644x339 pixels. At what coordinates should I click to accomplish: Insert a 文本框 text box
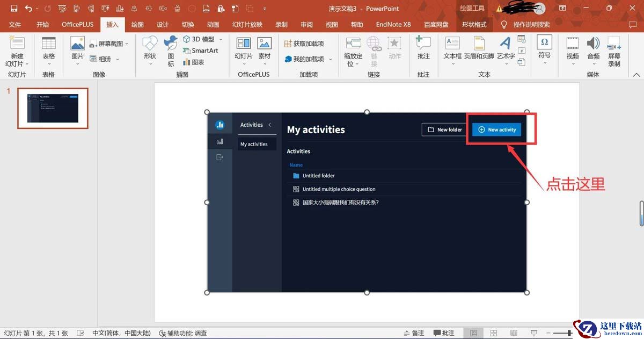452,52
